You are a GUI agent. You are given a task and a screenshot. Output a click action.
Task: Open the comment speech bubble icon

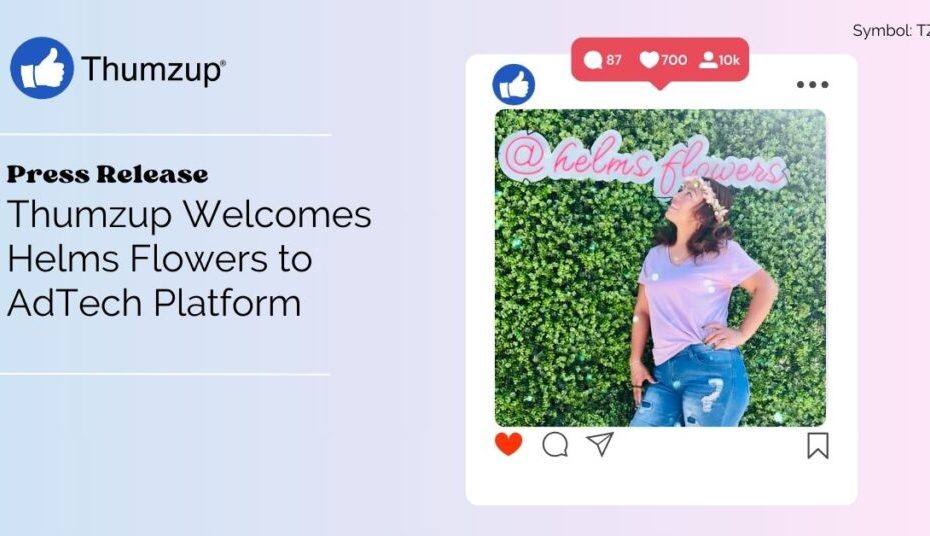[x=555, y=445]
